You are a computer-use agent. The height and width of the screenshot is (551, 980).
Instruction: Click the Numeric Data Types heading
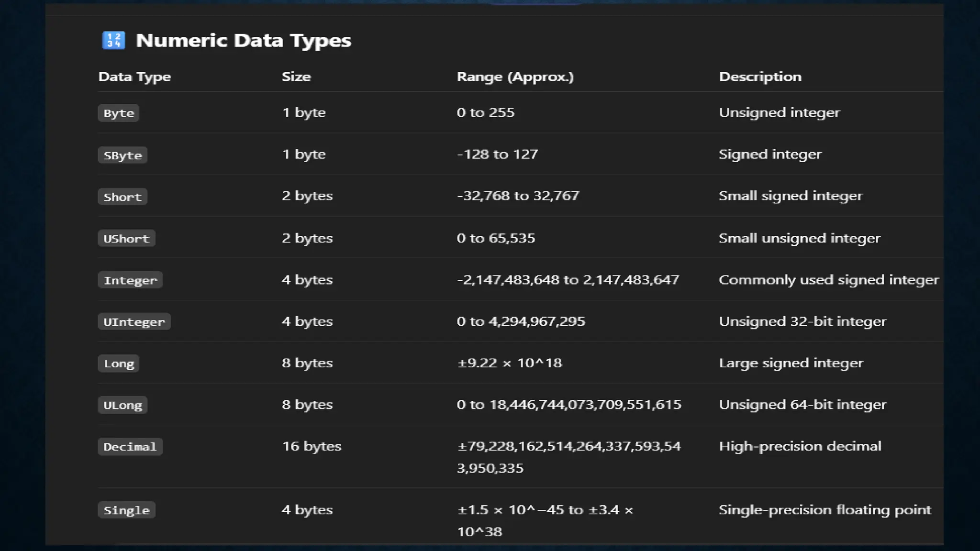click(x=243, y=40)
